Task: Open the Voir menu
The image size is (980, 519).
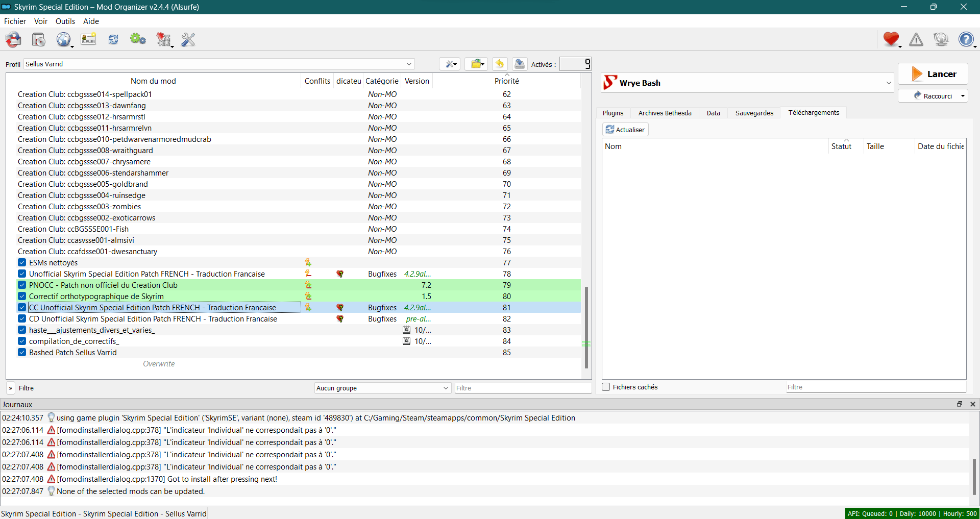Action: click(x=41, y=21)
